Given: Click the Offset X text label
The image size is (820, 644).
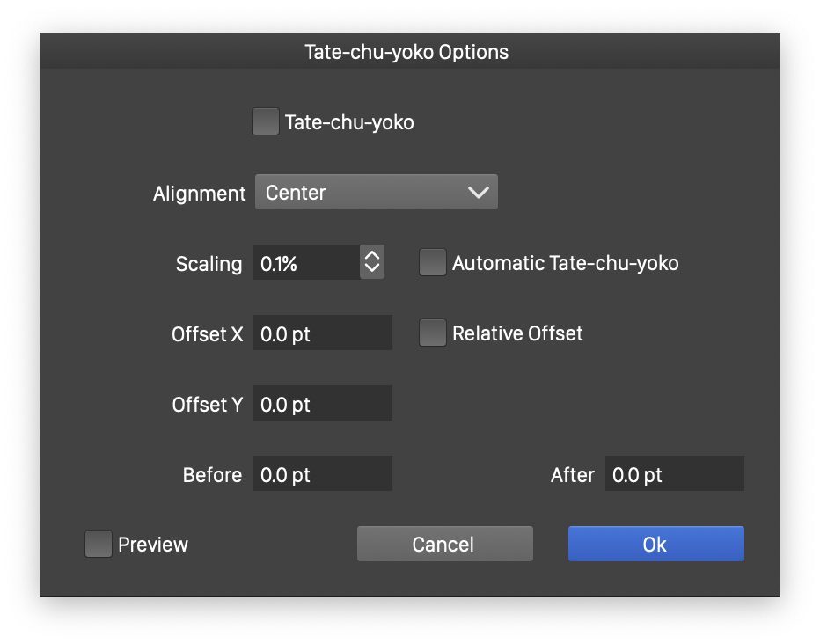Looking at the screenshot, I should point(207,334).
